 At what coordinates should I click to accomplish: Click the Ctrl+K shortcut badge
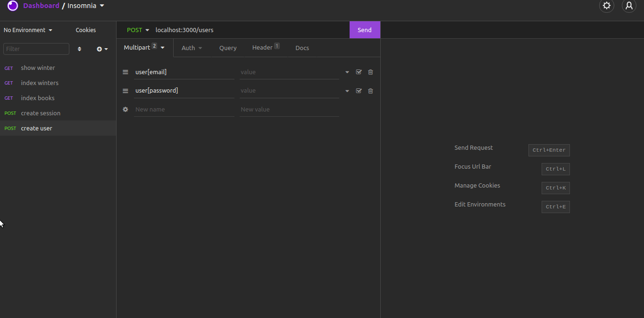556,188
